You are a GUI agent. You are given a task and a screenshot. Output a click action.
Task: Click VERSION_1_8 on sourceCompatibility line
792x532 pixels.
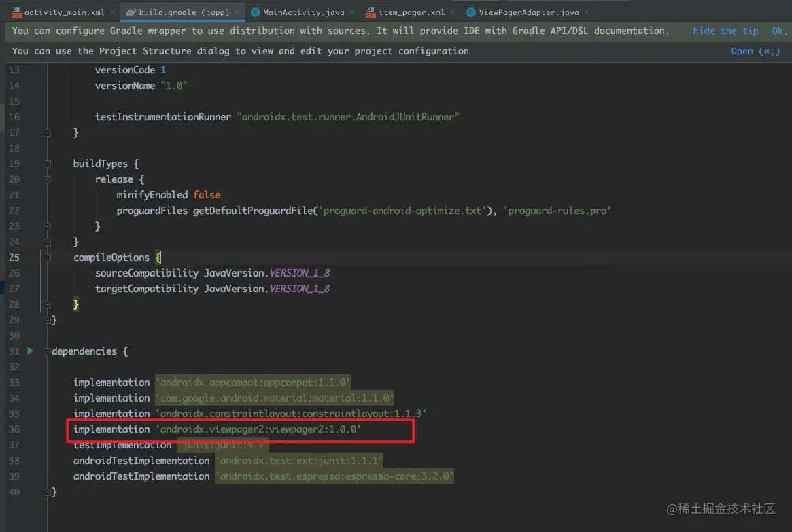tap(300, 273)
